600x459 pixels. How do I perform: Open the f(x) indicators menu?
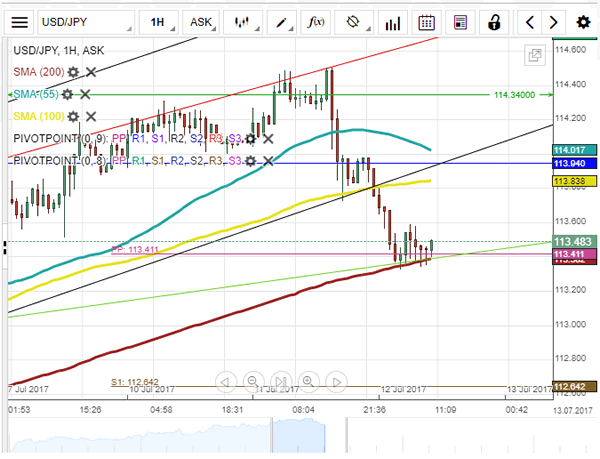tap(317, 21)
